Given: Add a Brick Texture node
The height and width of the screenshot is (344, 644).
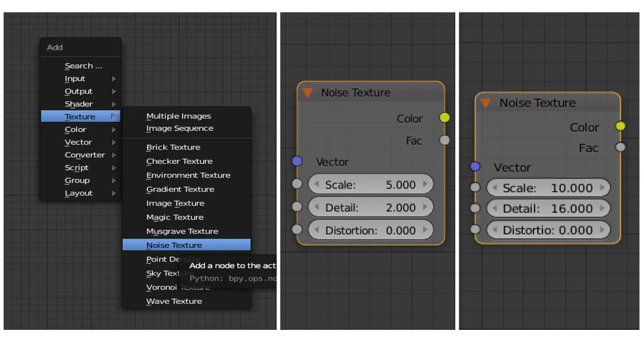Looking at the screenshot, I should coord(186,147).
